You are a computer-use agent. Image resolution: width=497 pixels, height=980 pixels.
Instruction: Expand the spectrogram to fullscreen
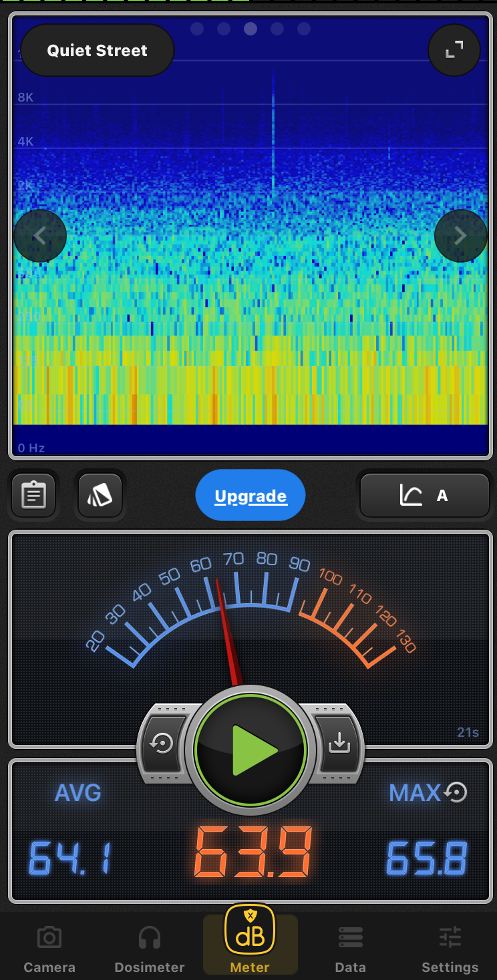pyautogui.click(x=454, y=50)
